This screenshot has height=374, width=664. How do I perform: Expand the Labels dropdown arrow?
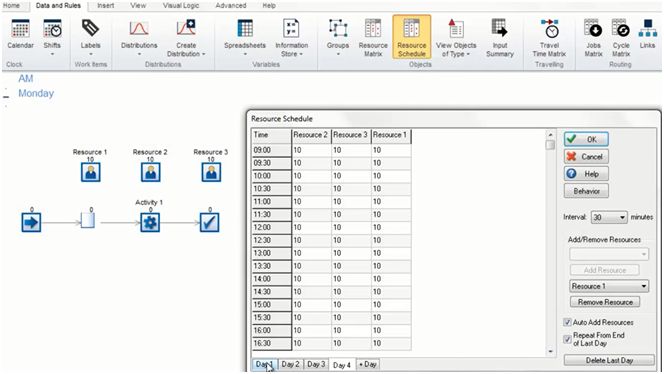(x=90, y=54)
